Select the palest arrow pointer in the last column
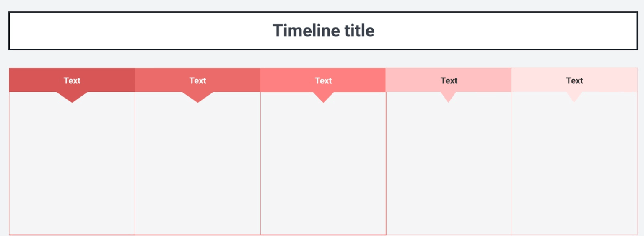The height and width of the screenshot is (236, 644). click(574, 96)
